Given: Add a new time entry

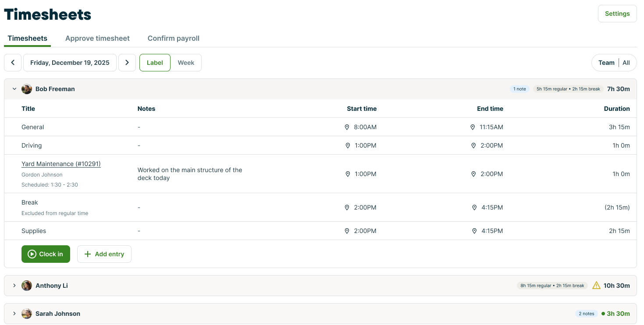Looking at the screenshot, I should point(104,254).
